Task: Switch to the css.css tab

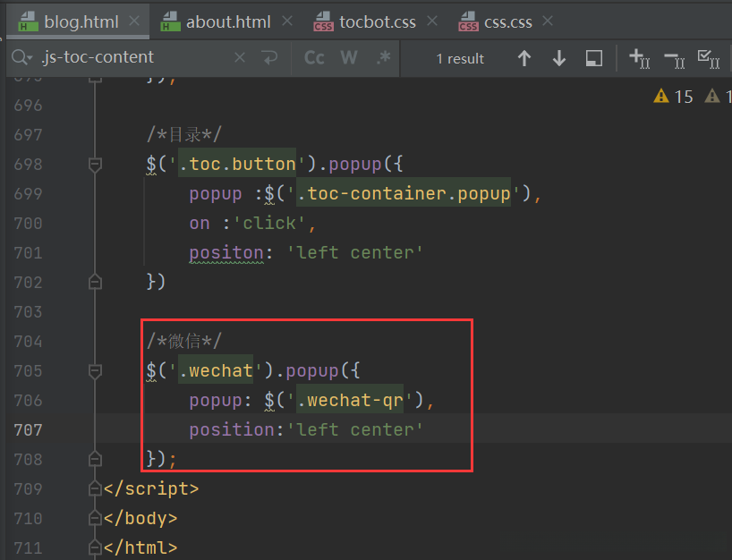Action: (508, 22)
